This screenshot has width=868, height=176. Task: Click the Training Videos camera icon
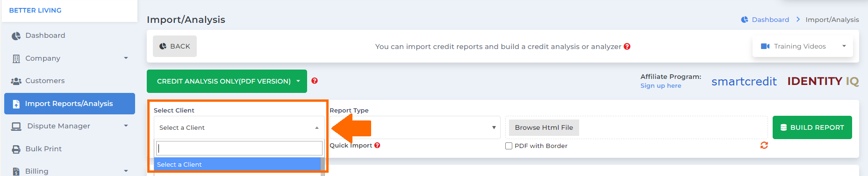[765, 46]
